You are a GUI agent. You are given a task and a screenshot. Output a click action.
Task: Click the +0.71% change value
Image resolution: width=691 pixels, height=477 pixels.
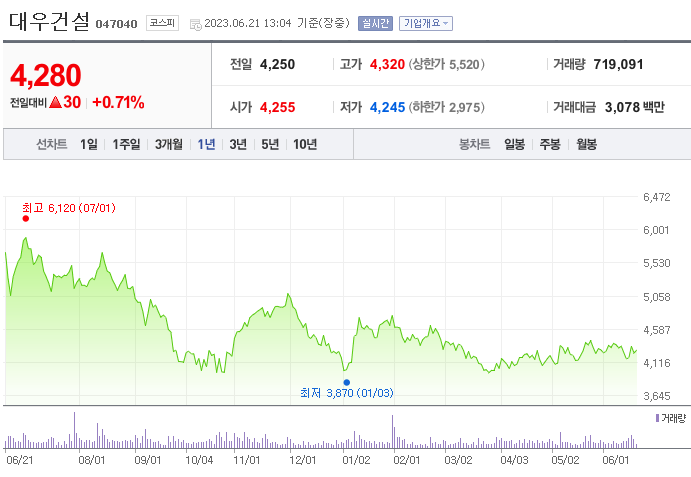(x=118, y=102)
